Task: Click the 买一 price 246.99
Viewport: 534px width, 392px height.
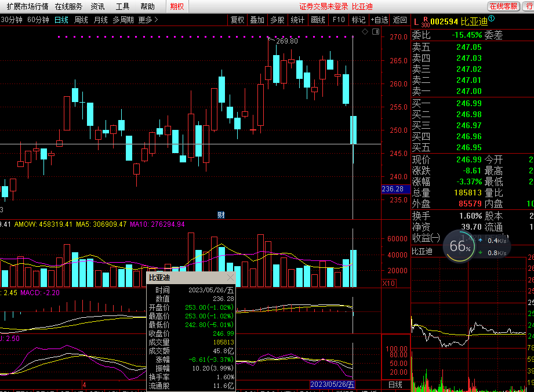Action: [469, 103]
